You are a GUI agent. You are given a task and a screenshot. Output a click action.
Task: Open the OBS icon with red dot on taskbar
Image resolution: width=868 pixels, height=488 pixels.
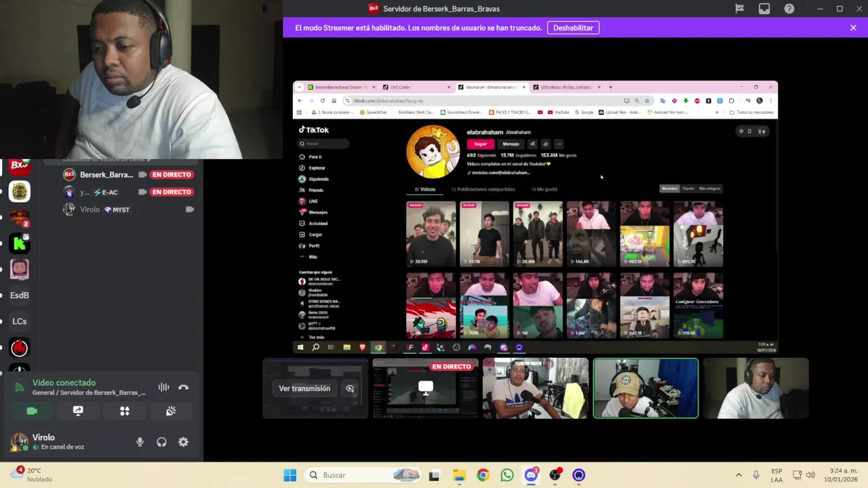tap(555, 475)
